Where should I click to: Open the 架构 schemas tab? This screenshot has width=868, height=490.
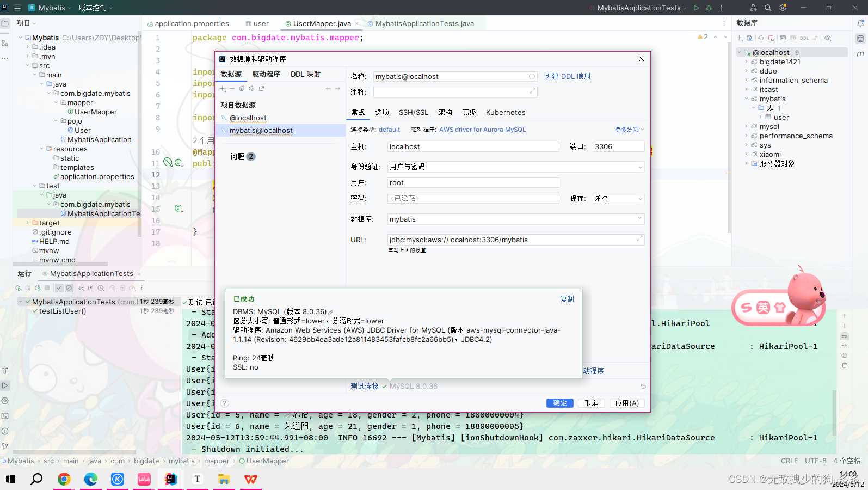[x=445, y=112]
